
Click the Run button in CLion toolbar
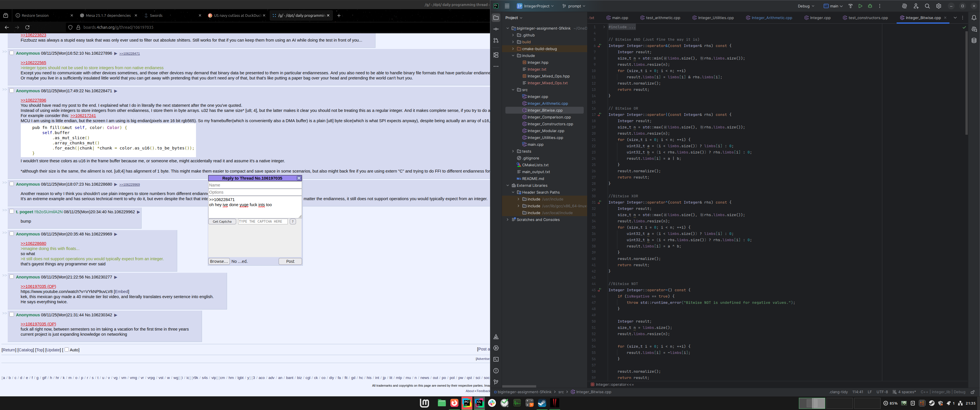tap(860, 6)
